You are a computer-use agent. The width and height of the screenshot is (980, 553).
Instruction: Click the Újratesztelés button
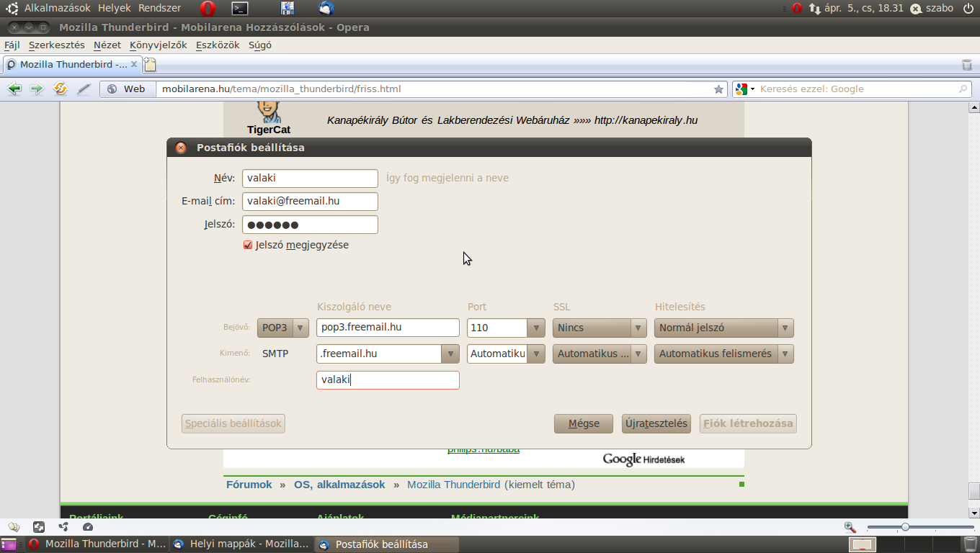point(656,423)
